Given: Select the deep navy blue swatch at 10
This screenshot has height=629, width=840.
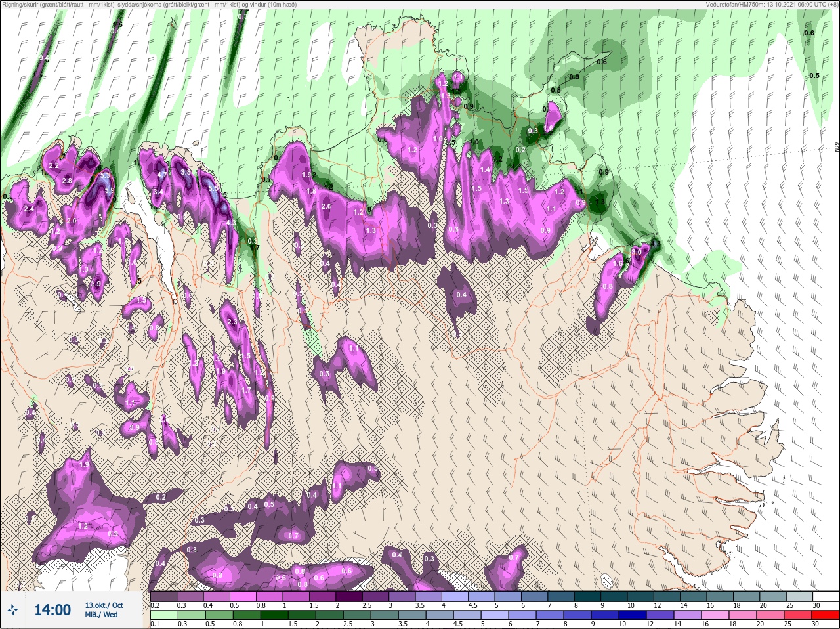Looking at the screenshot, I should [633, 615].
